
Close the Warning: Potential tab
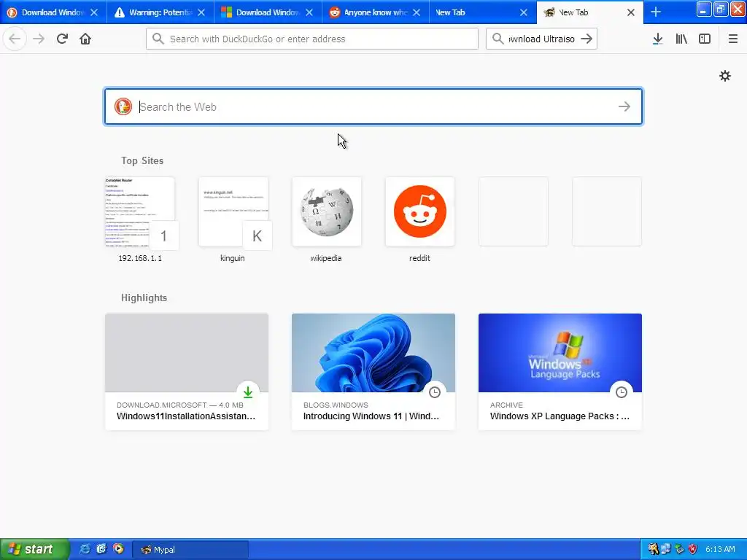point(201,12)
